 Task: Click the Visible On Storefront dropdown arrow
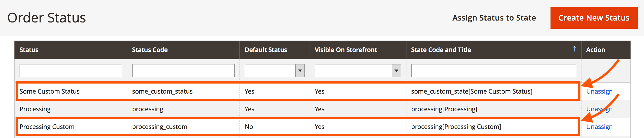pos(396,71)
